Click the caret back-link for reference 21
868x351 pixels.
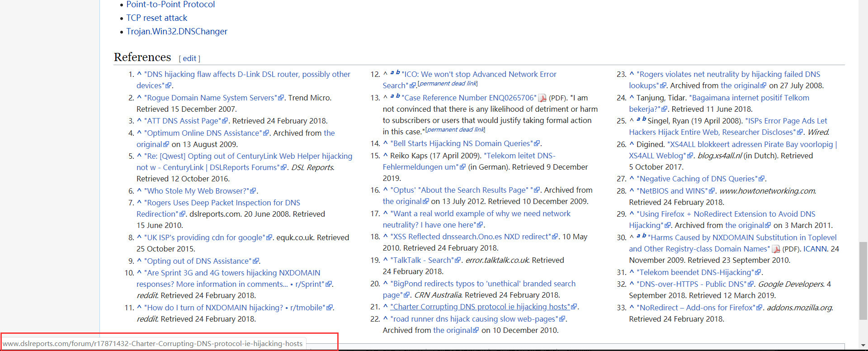tap(385, 307)
